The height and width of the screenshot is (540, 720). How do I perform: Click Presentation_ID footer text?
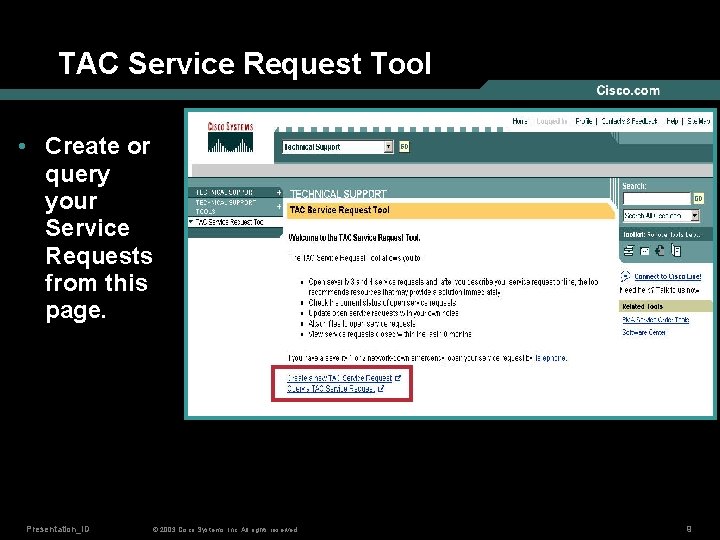[x=58, y=529]
